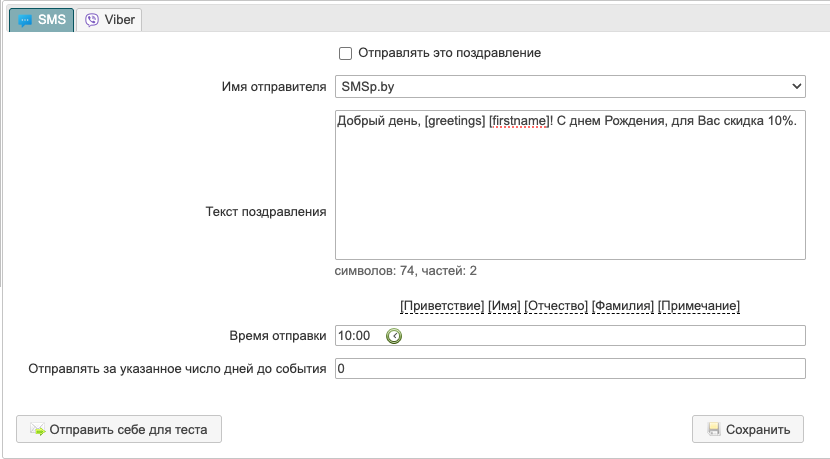Click the floppy disk icon on Сохранить
Image resolution: width=830 pixels, height=459 pixels.
(x=714, y=430)
